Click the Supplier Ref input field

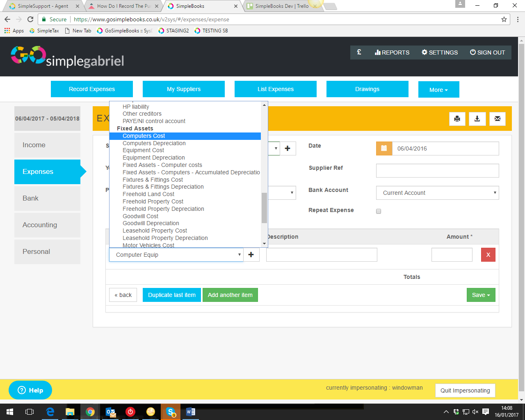[437, 171]
